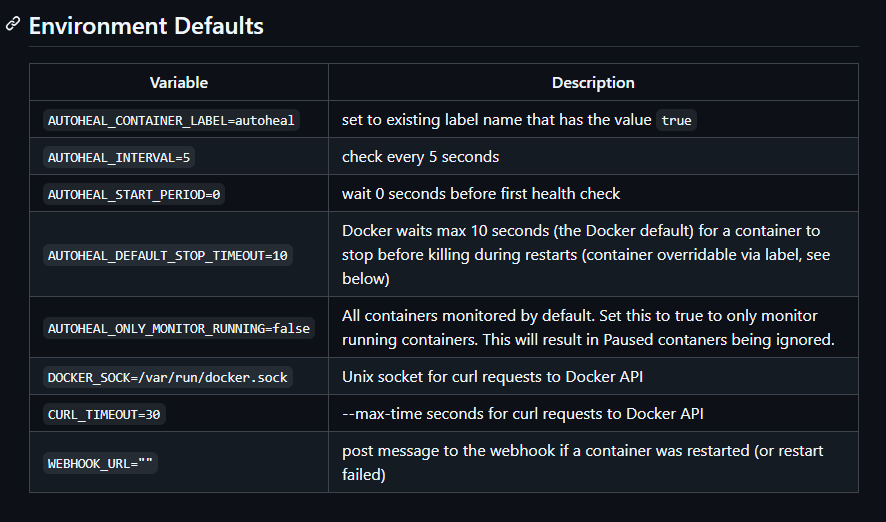Click the AUTOHEAL_START_PERIOD=0 variable

(x=134, y=194)
